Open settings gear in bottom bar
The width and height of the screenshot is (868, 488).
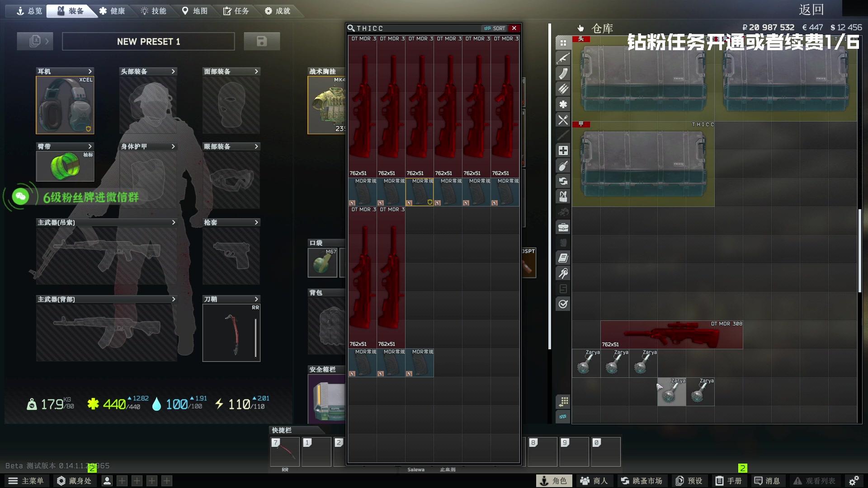pyautogui.click(x=854, y=481)
